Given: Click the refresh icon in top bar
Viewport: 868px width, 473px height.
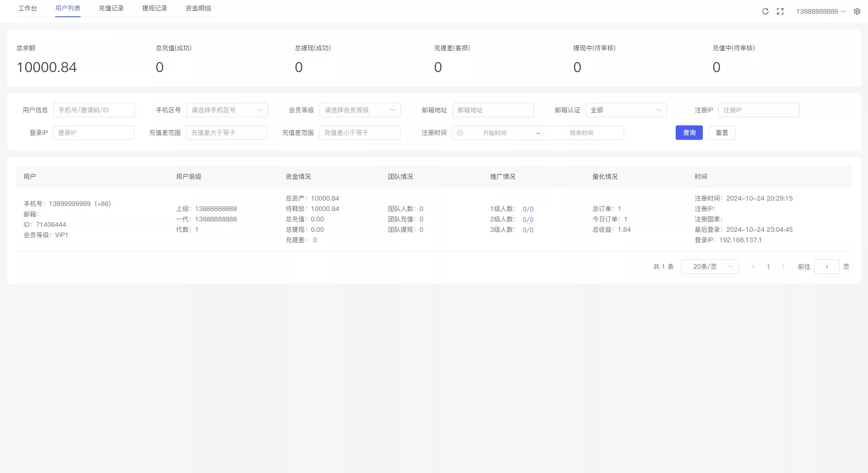Looking at the screenshot, I should point(765,11).
